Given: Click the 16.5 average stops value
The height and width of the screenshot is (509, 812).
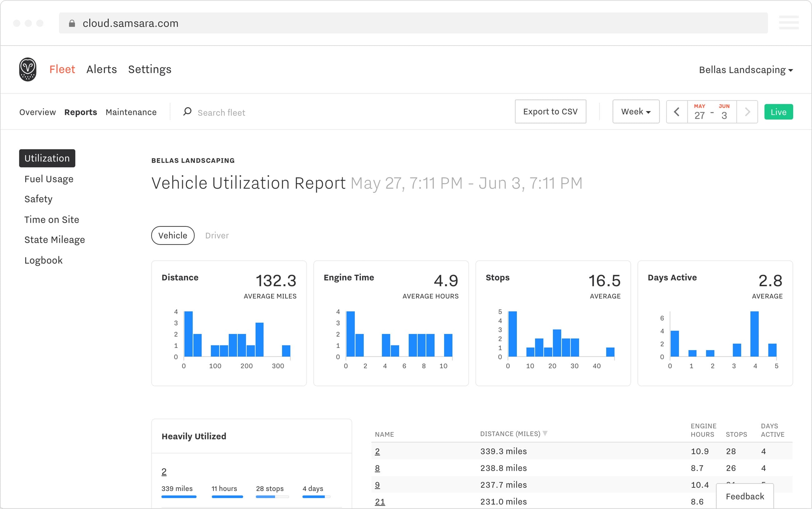Looking at the screenshot, I should pos(604,281).
